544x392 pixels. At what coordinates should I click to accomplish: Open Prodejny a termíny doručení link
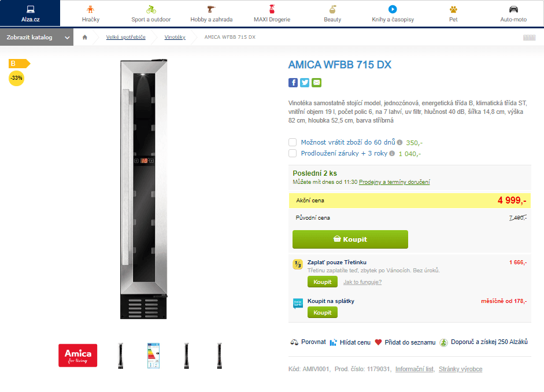[394, 182]
